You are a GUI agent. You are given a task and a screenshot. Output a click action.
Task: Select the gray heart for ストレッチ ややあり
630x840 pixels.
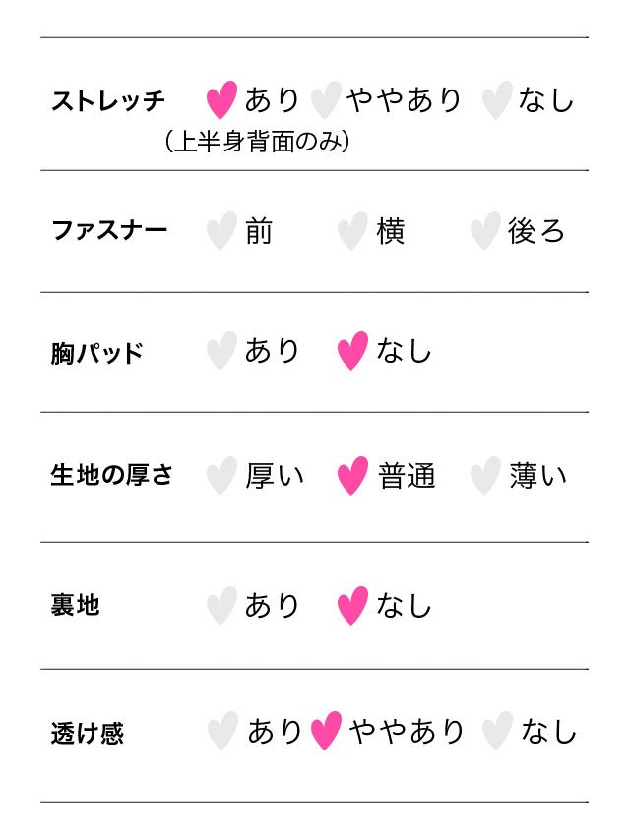(325, 100)
